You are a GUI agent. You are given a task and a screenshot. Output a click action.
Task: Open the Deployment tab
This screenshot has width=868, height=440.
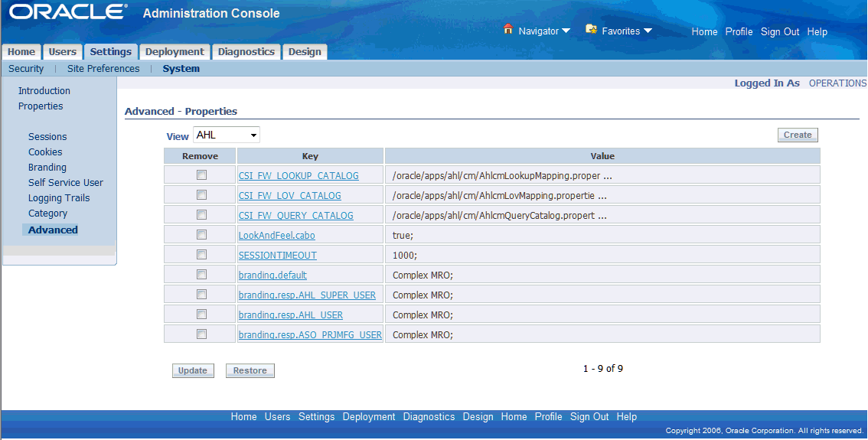175,51
